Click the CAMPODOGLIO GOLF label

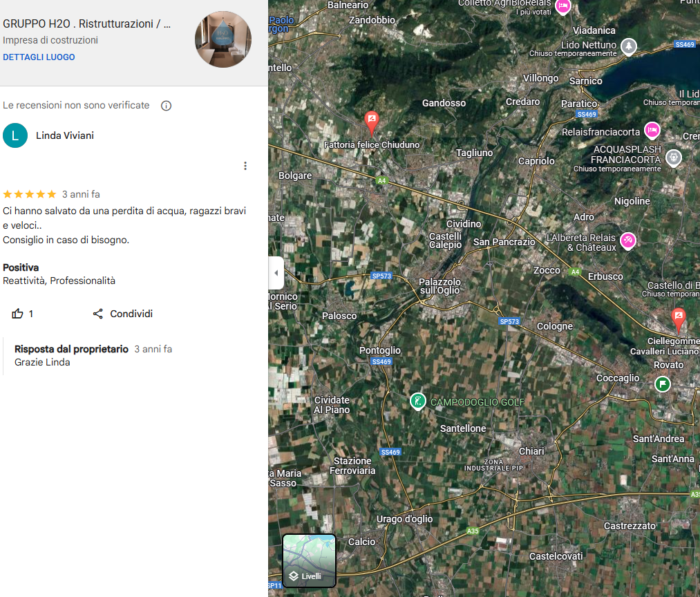point(477,402)
